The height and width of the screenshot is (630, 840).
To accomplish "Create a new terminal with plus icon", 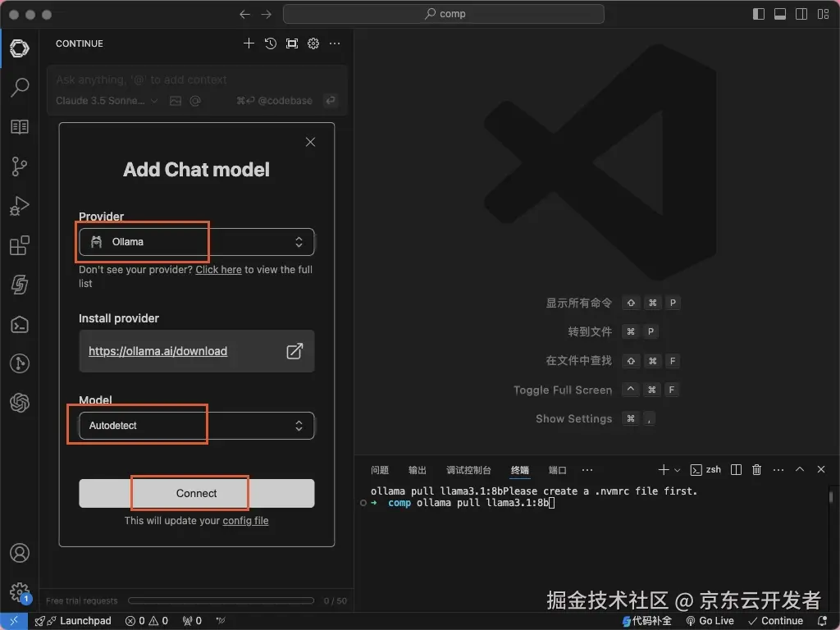I will [663, 470].
